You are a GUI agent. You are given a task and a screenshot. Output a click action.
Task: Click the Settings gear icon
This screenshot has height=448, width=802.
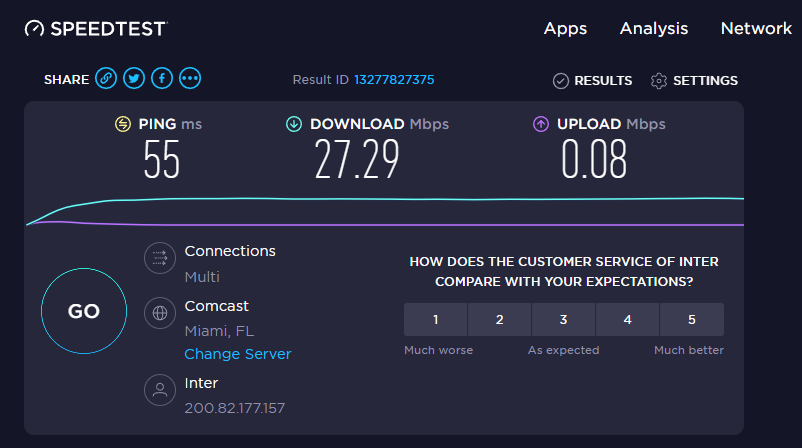(x=659, y=81)
